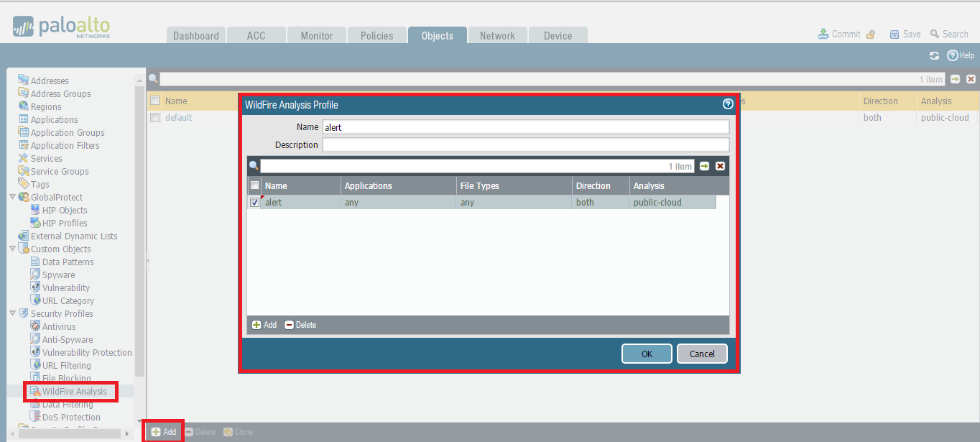Open Address Groups in sidebar
Image resolution: width=980 pixels, height=442 pixels.
coord(60,93)
